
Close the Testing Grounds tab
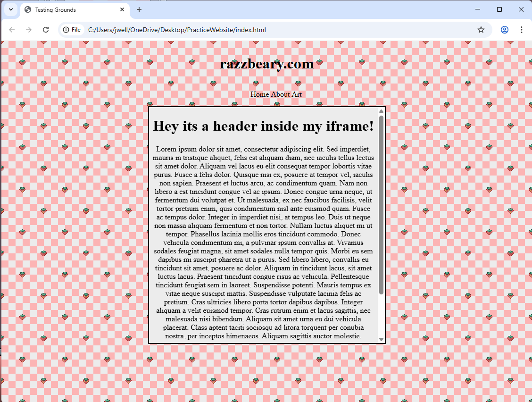coord(122,9)
